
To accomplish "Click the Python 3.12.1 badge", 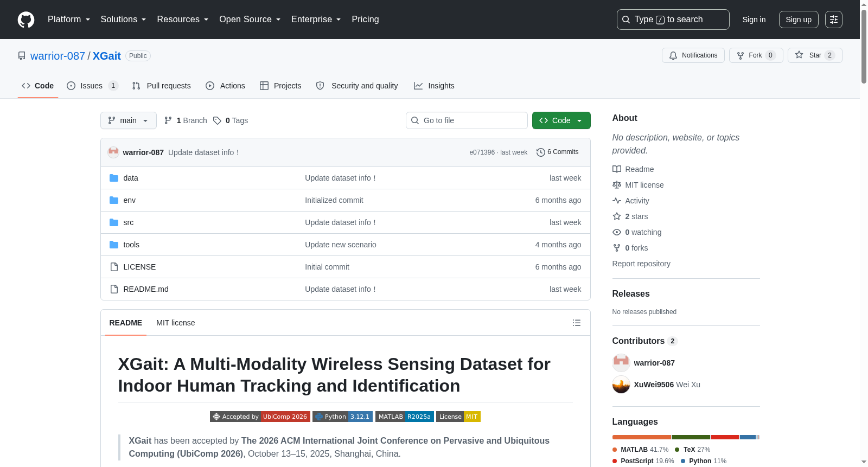I will tap(342, 417).
